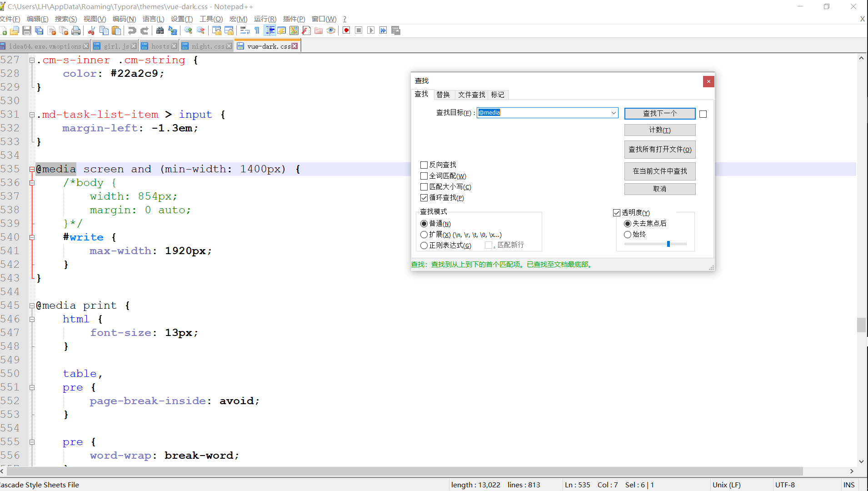Click the Open file toolbar icon
This screenshot has width=868, height=491.
click(15, 30)
